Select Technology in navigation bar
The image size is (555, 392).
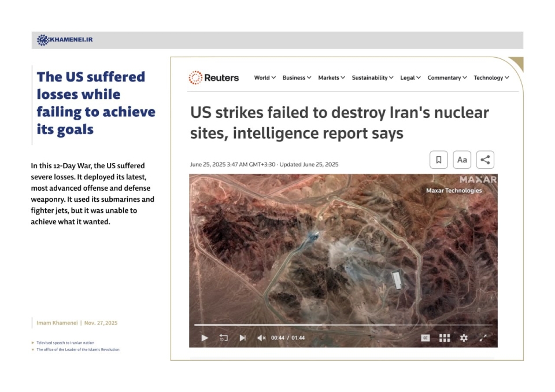point(491,77)
